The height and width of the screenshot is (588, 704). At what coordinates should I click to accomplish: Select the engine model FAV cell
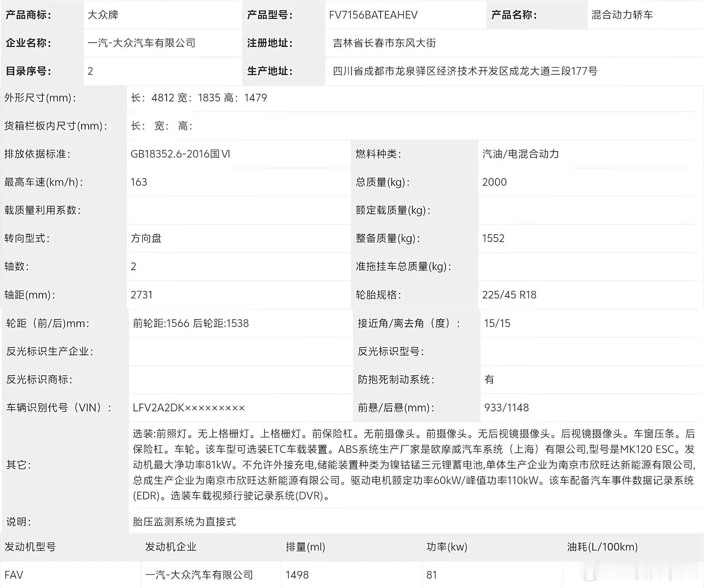(x=70, y=575)
